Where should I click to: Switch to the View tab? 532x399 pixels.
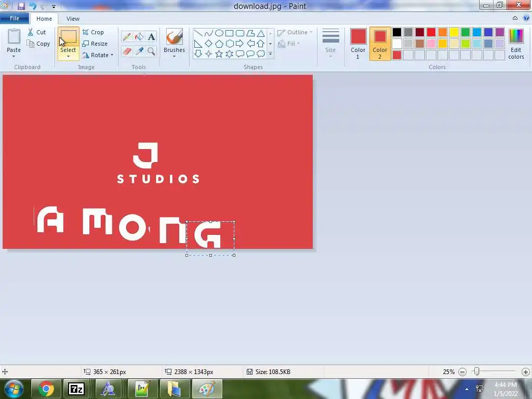[73, 19]
